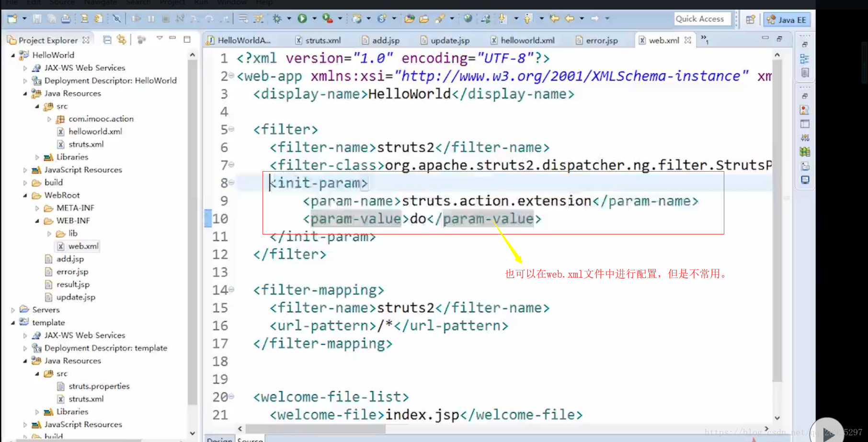This screenshot has height=442, width=868.
Task: Open the Run icon dropdown arrow
Action: (x=314, y=19)
